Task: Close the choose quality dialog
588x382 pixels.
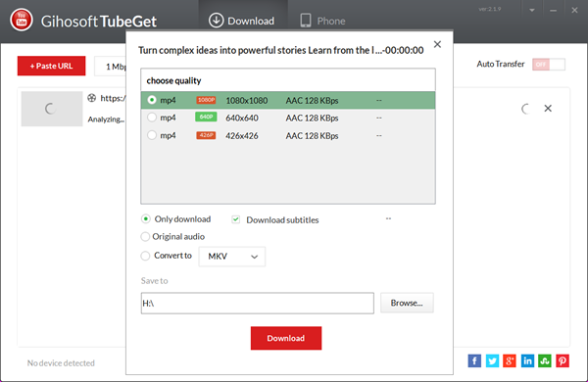Action: (x=437, y=44)
